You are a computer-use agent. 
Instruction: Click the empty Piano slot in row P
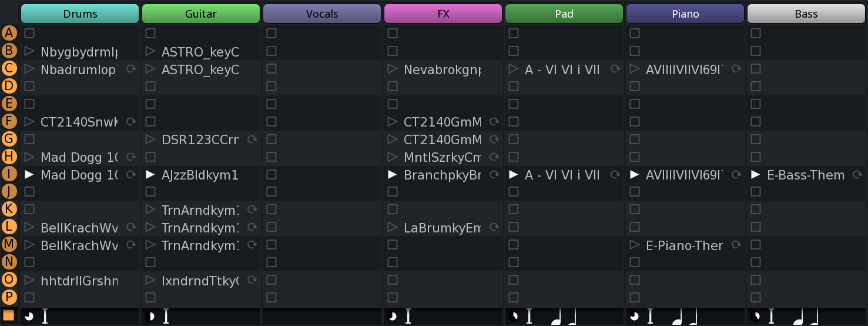[x=635, y=298]
